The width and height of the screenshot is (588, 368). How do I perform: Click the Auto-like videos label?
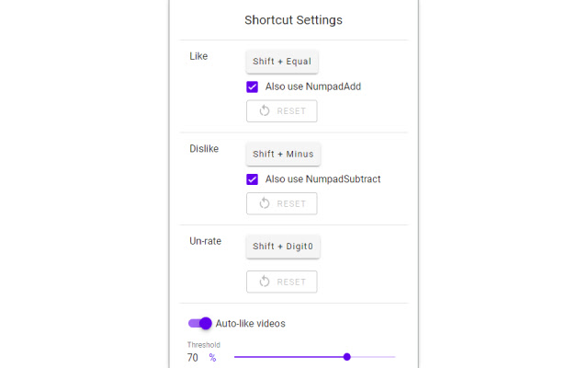click(251, 323)
